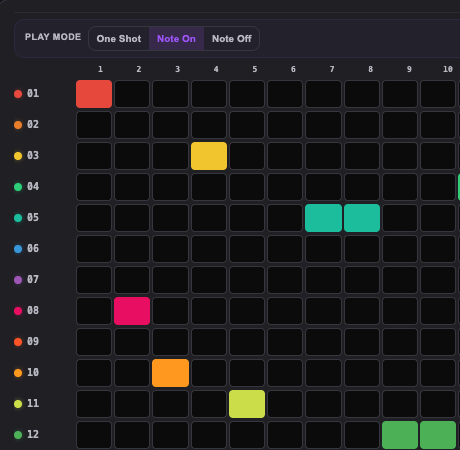Toggle green cell row 12 step 10
The width and height of the screenshot is (460, 450).
[x=438, y=435]
